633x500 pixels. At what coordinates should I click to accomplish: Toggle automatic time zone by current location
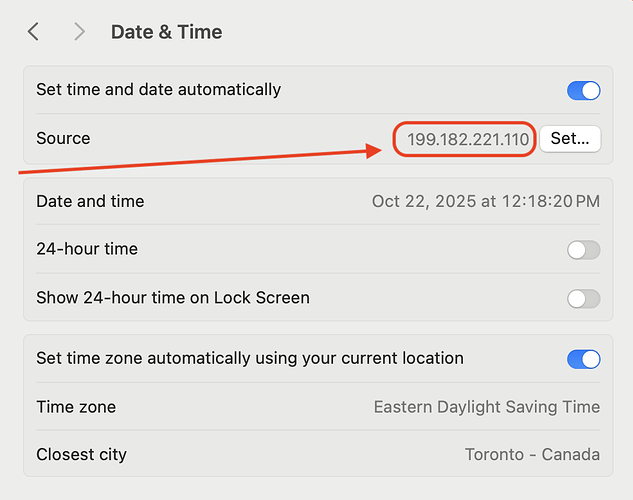click(583, 359)
